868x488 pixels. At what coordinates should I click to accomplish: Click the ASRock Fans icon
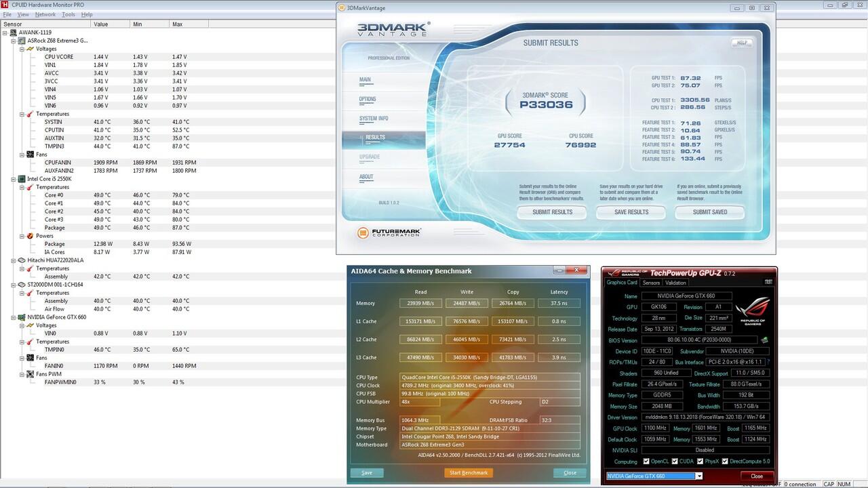(30, 155)
